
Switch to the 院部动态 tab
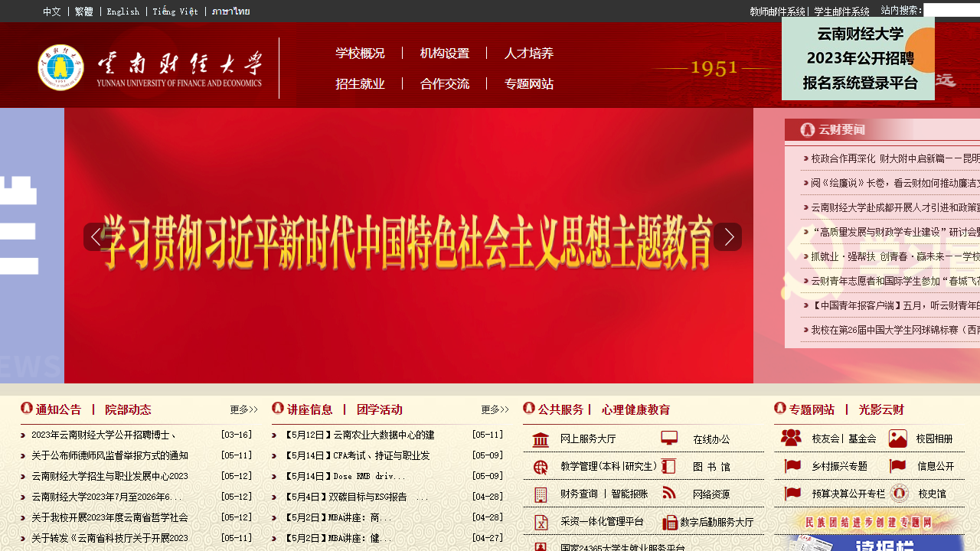click(x=129, y=409)
